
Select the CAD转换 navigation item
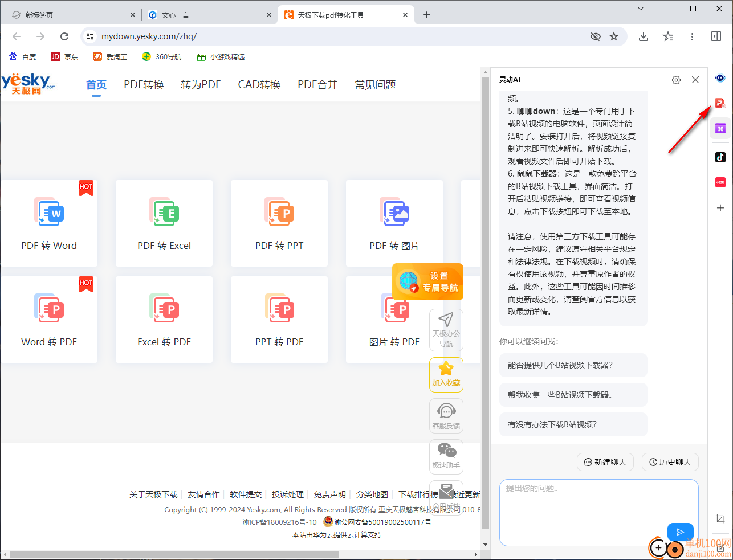click(x=259, y=85)
